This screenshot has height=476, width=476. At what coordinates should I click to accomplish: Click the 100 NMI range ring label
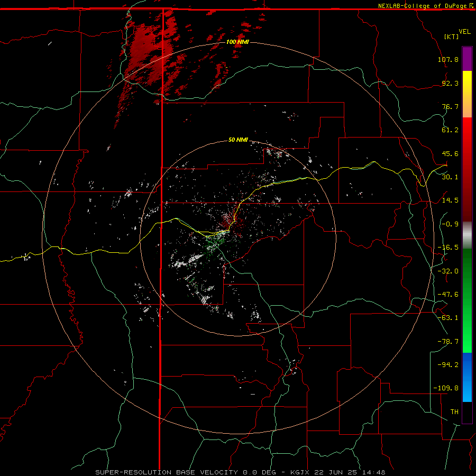click(x=237, y=42)
